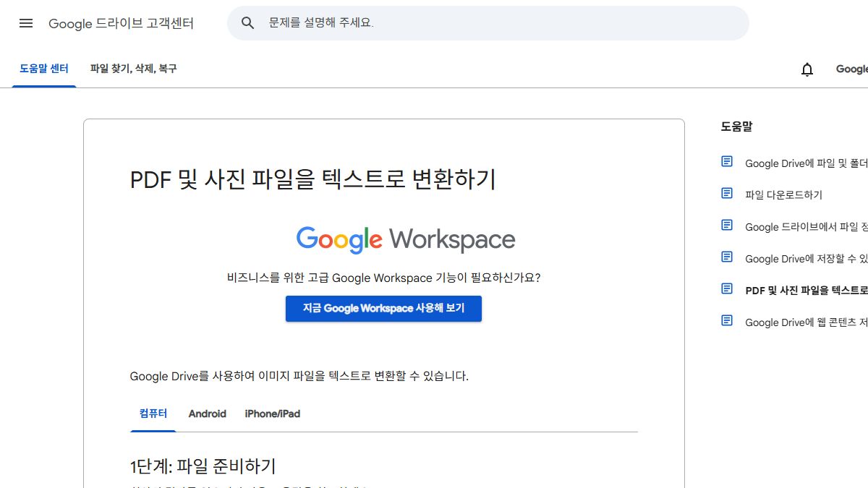Screen dimensions: 868x488
Task: Switch to the Android tab
Action: click(x=208, y=414)
